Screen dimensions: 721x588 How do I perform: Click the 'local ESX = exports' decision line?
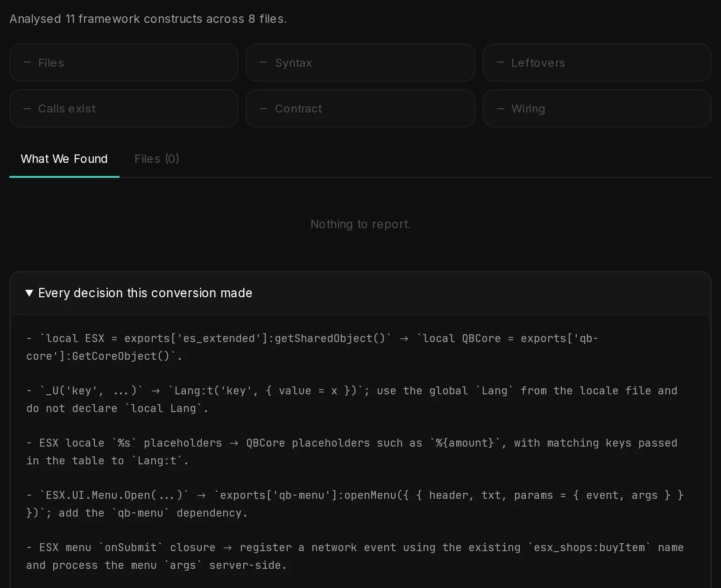312,347
